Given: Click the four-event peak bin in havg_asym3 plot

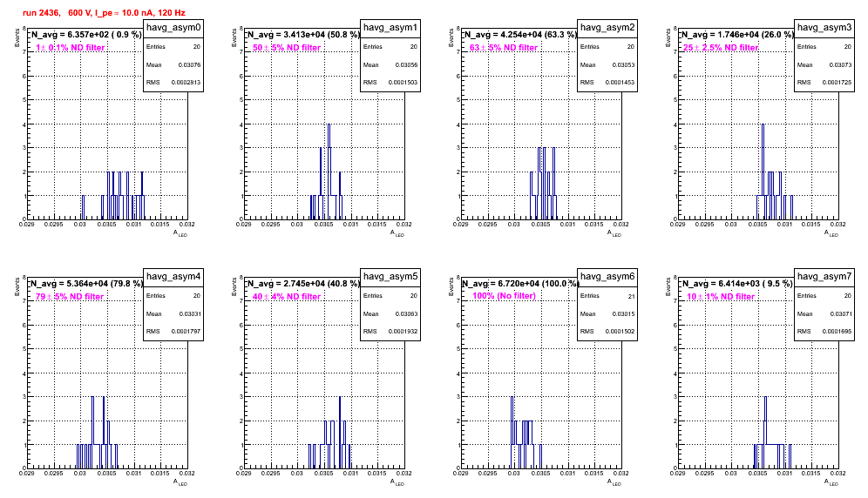Looking at the screenshot, I should pos(763,172).
